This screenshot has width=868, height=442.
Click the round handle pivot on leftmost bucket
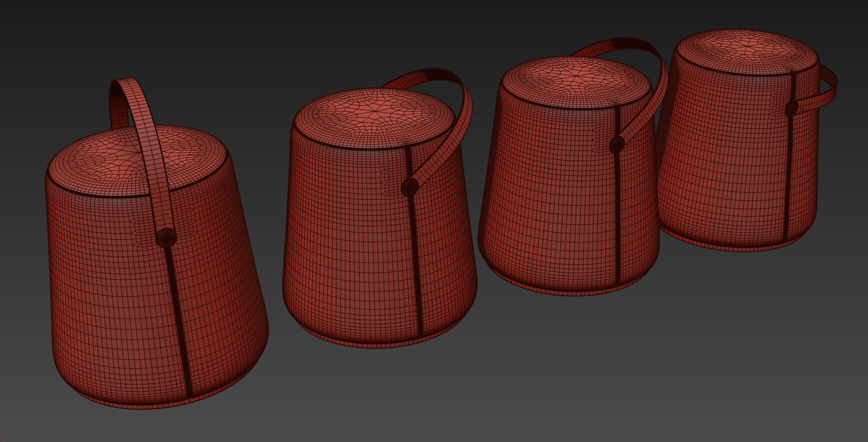point(166,237)
